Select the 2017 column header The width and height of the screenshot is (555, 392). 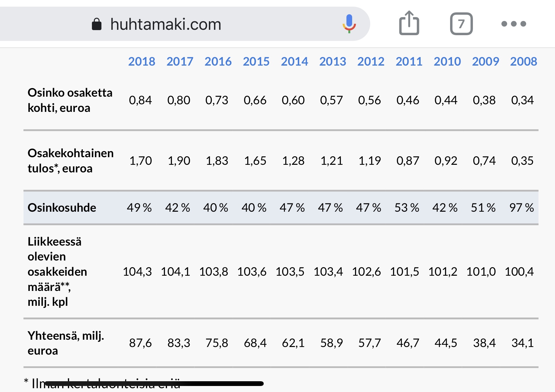point(180,61)
